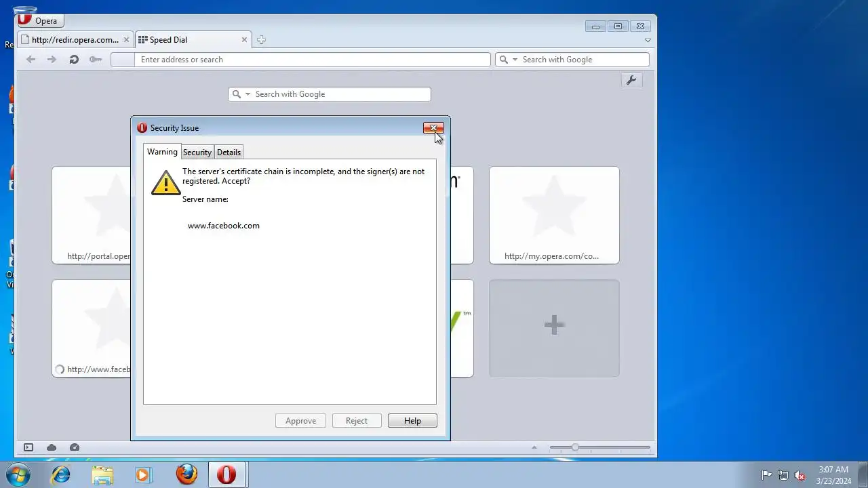Minimize the Opera window
The height and width of the screenshot is (488, 868).
click(x=595, y=26)
